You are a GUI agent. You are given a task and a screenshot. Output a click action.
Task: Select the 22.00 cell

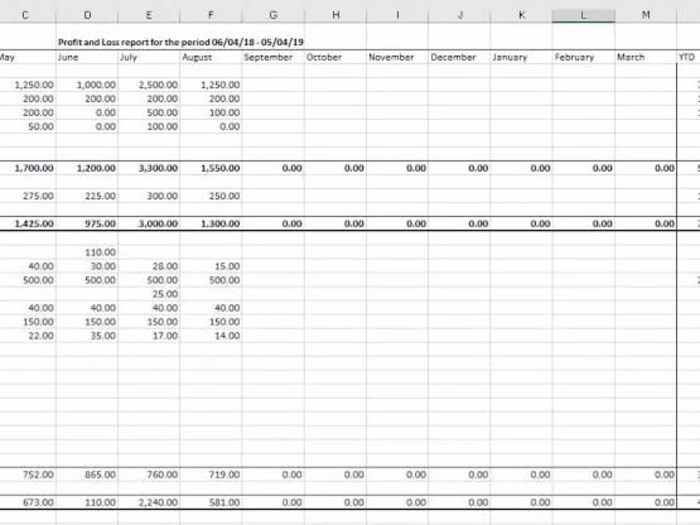[x=28, y=336]
